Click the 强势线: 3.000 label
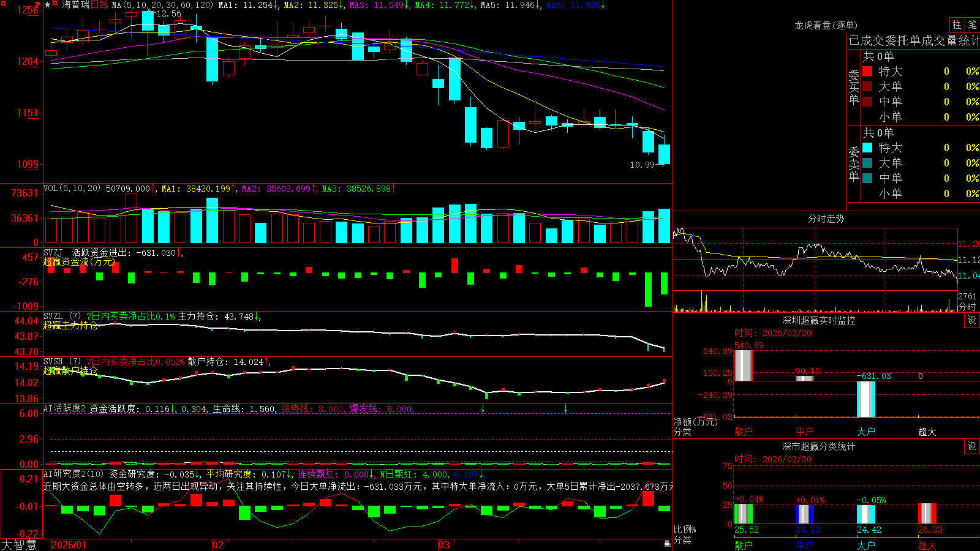980x551 pixels. point(312,408)
